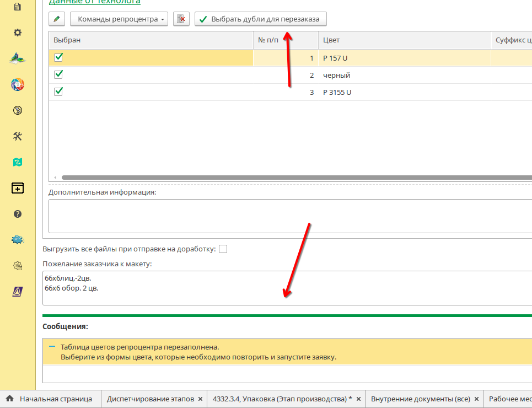
Task: Collapse the message about таблица цветов репроцентра
Action: [x=52, y=347]
